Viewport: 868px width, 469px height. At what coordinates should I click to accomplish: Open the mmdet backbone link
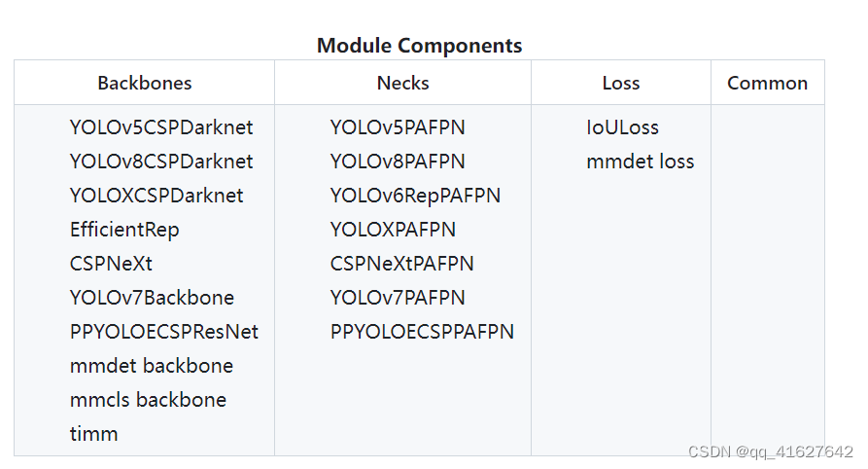point(152,366)
